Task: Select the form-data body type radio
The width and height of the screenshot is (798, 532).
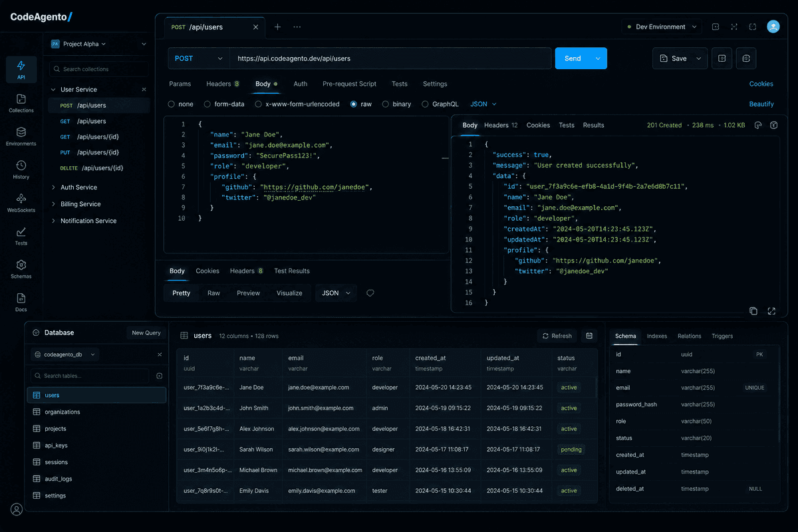Action: click(207, 104)
